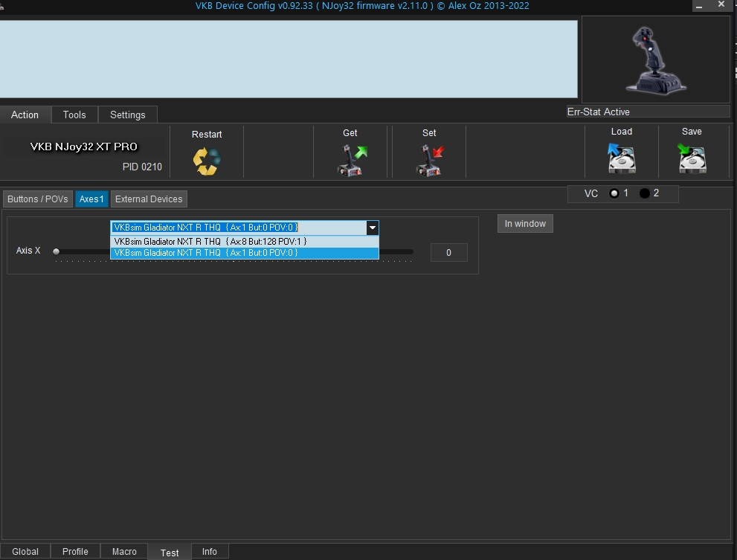Click the joystick device image
The image size is (737, 560).
pos(654,59)
